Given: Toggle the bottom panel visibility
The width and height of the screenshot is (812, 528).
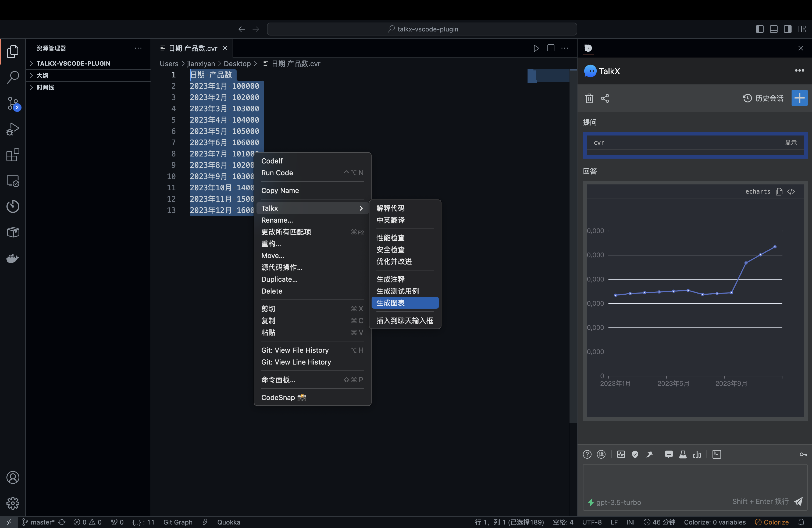Looking at the screenshot, I should click(774, 29).
